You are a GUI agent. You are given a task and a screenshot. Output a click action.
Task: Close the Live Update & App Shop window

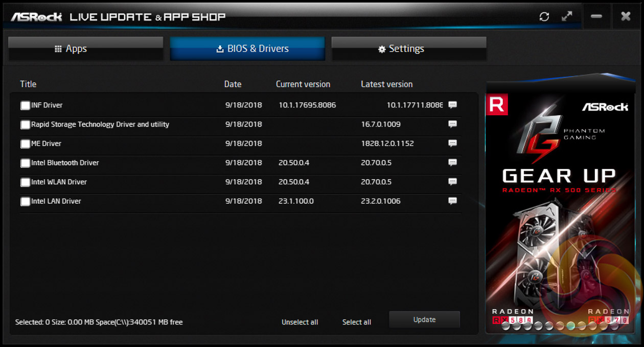[x=626, y=16]
